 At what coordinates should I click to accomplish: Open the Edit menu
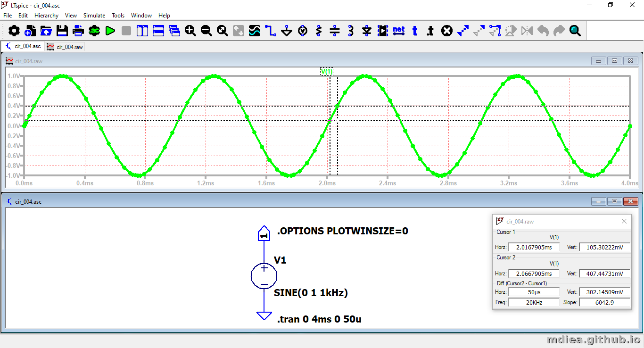point(23,16)
